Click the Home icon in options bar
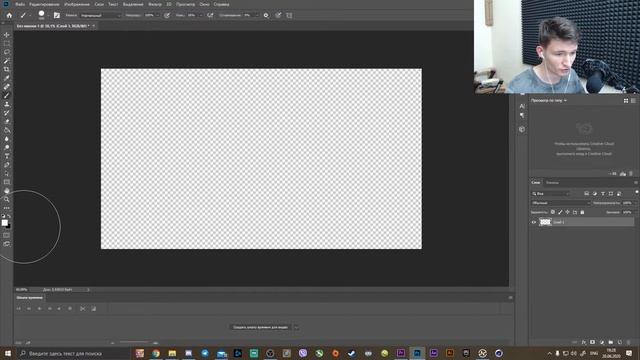640x360 pixels. 9,15
